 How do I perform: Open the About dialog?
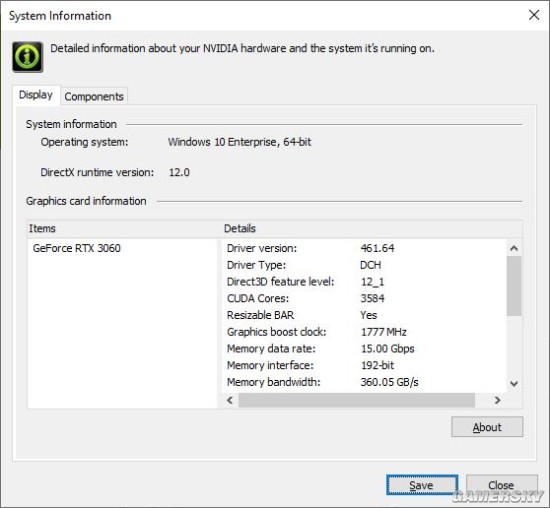487,427
